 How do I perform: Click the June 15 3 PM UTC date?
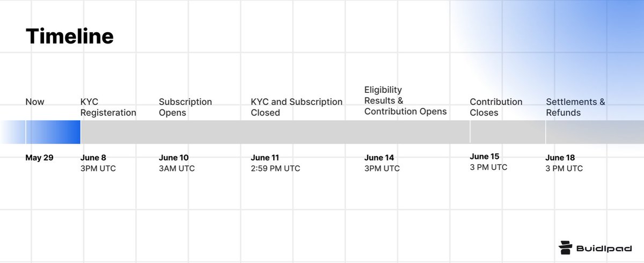click(x=488, y=162)
